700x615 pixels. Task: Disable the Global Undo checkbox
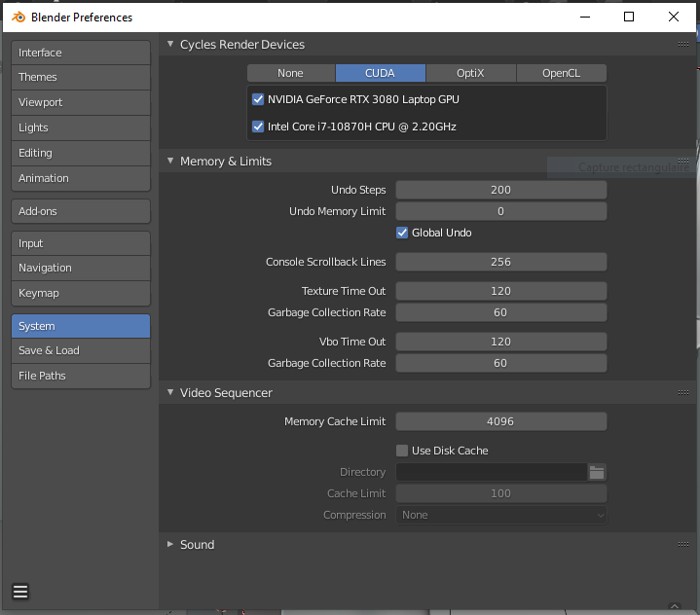402,233
